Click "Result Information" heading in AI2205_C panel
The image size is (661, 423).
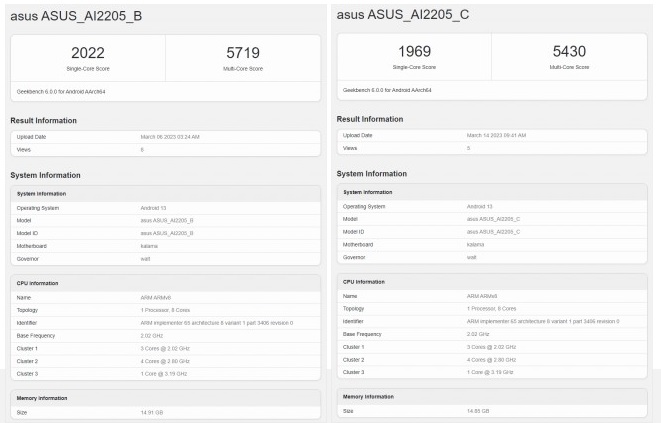370,119
